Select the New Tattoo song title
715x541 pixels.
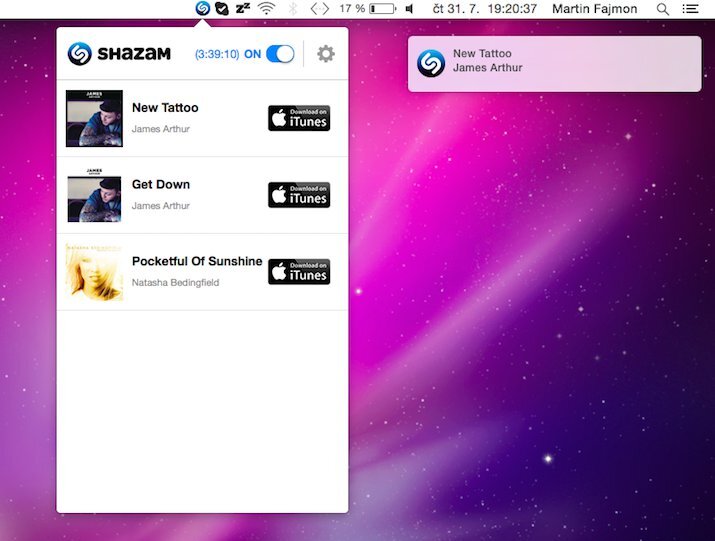click(165, 108)
